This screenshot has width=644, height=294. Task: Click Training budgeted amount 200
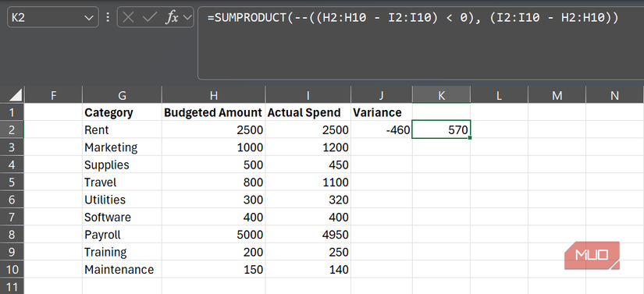(214, 252)
